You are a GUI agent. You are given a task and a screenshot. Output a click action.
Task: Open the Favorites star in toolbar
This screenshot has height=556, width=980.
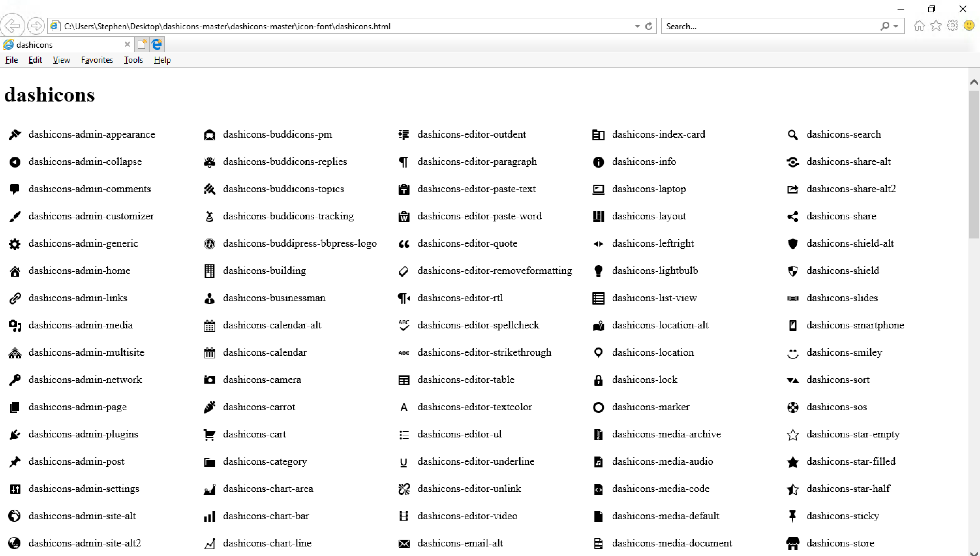(x=936, y=26)
